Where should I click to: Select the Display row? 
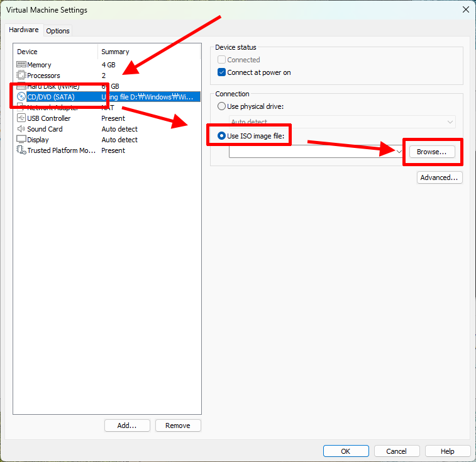click(x=108, y=140)
